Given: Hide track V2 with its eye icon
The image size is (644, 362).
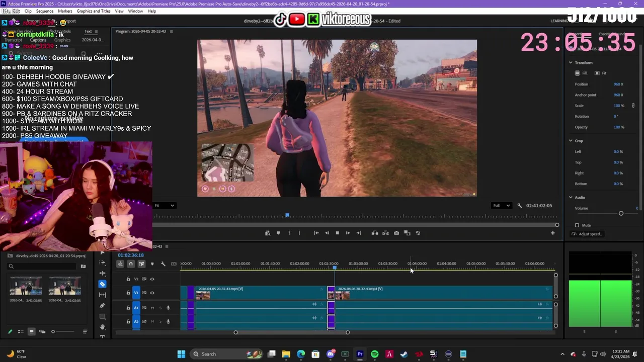Looking at the screenshot, I should click(x=152, y=279).
